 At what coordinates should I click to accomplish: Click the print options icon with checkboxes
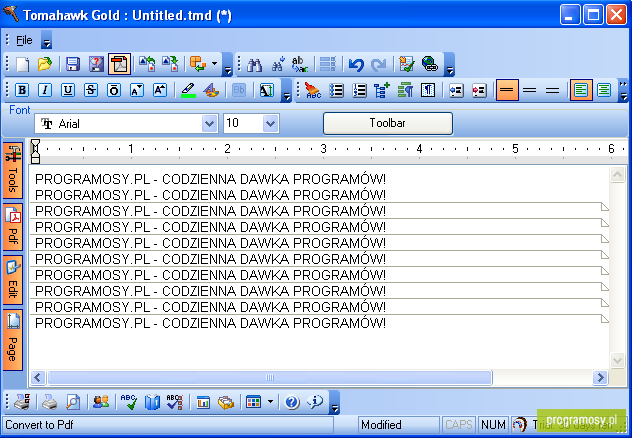pos(23,402)
